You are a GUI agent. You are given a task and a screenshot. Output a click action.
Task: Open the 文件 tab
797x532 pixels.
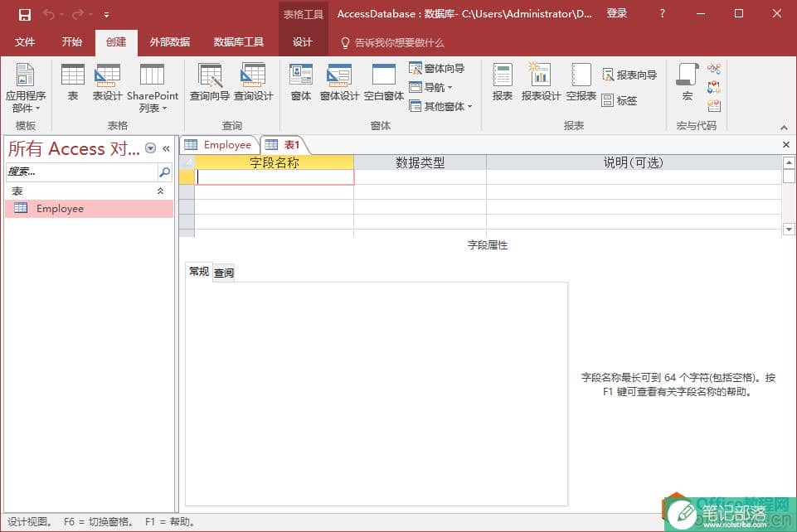(24, 42)
